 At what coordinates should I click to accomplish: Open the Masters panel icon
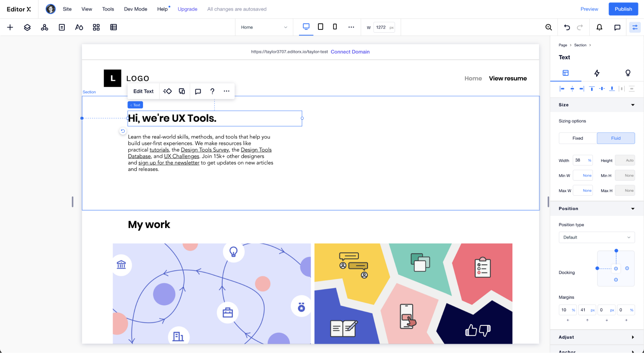click(x=45, y=27)
